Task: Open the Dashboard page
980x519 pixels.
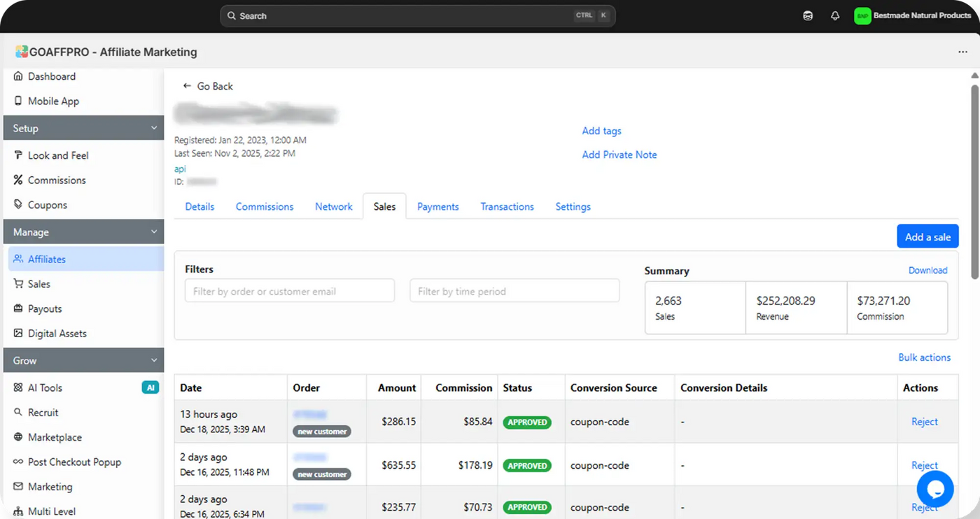Action: [x=52, y=76]
